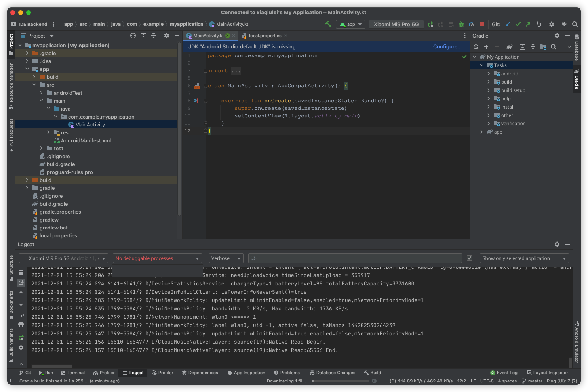This screenshot has height=392, width=588.
Task: Click the Git update project arrow
Action: 508,24
